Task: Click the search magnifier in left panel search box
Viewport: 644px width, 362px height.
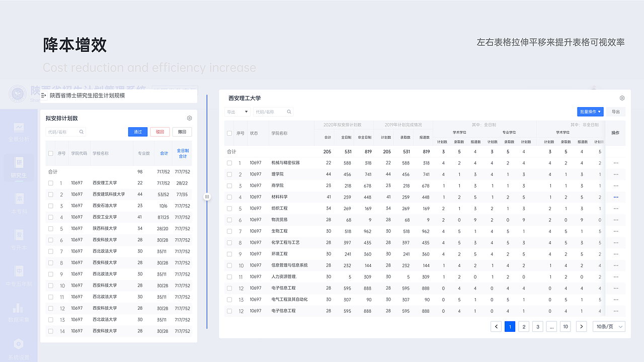Action: coord(81,132)
